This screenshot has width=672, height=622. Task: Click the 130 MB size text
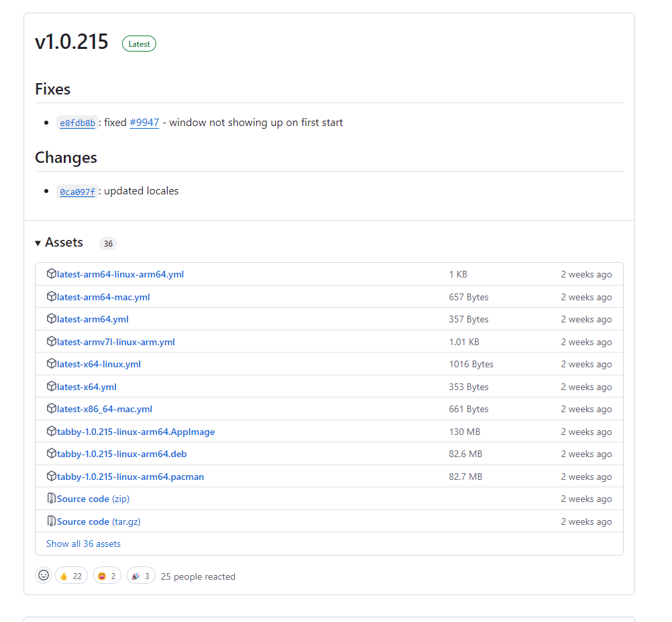[x=465, y=432]
